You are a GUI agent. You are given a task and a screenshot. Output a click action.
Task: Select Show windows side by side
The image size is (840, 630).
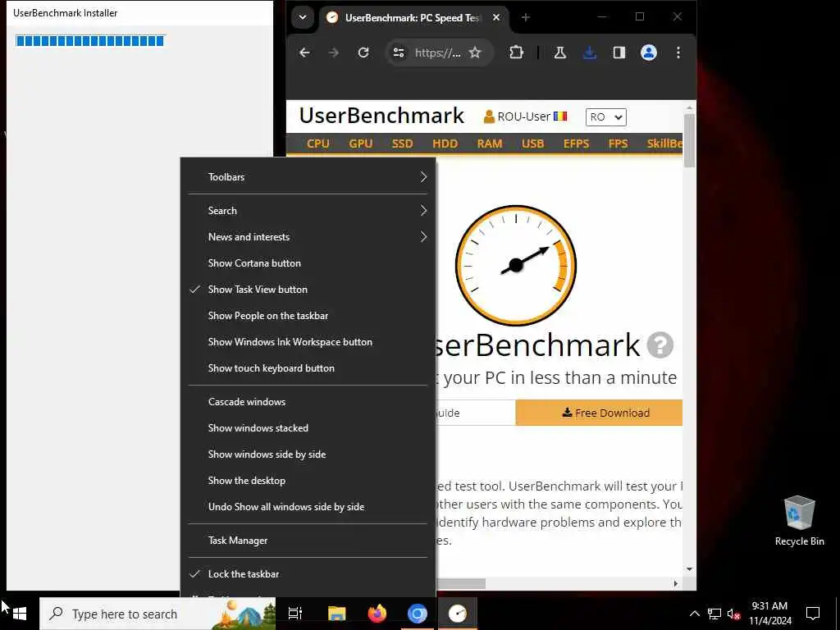(308, 454)
